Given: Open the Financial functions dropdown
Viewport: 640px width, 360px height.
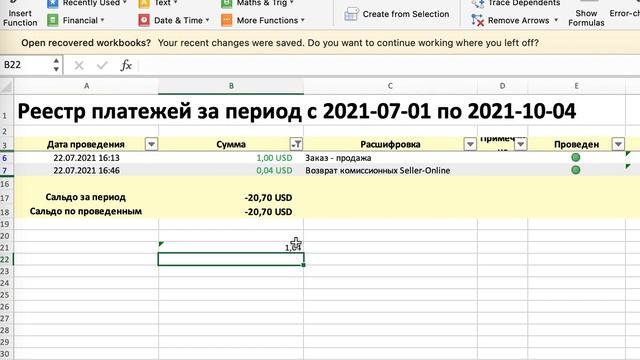Looking at the screenshot, I should tap(76, 20).
